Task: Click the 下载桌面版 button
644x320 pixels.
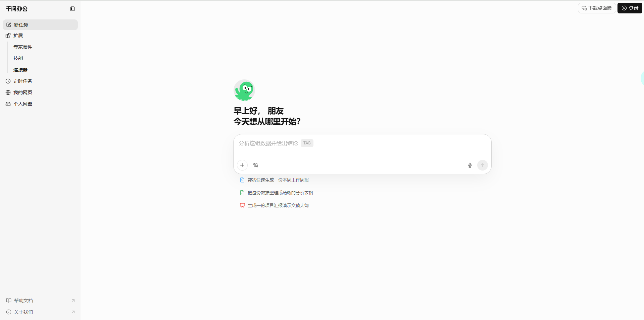Action: (597, 8)
